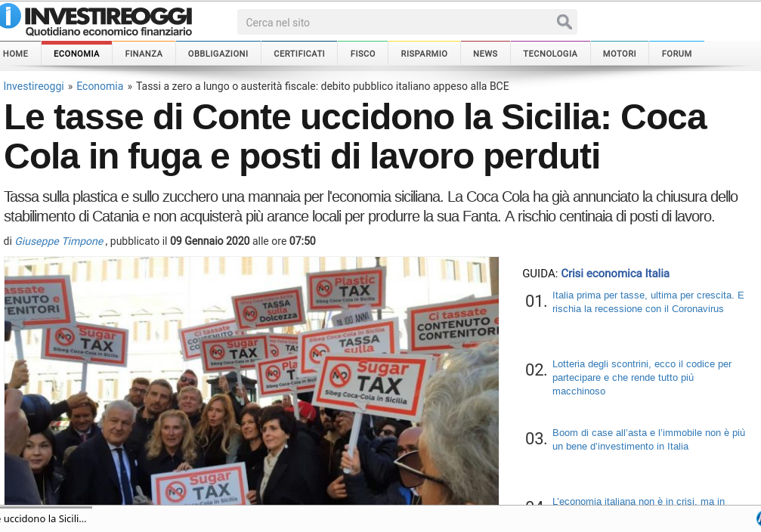Open author Giuseppe Timpone's page
This screenshot has height=532, width=761.
coord(59,241)
